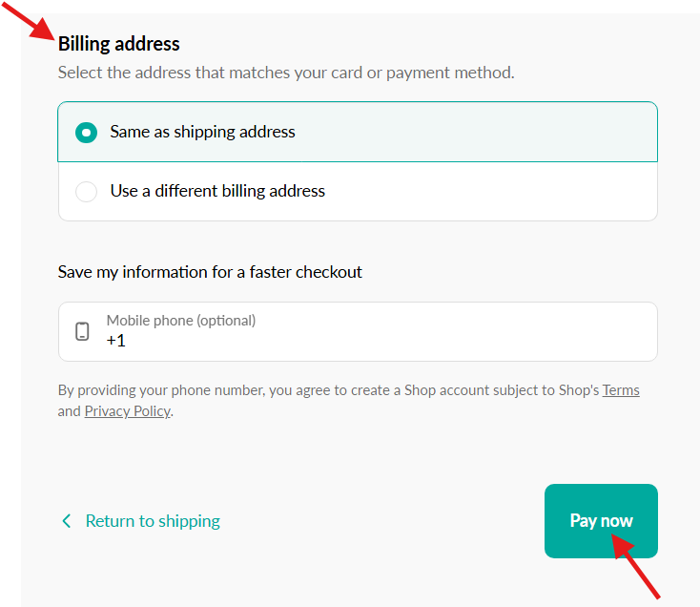The height and width of the screenshot is (607, 700).
Task: Go back via the "Return to shipping" link
Action: coord(153,521)
